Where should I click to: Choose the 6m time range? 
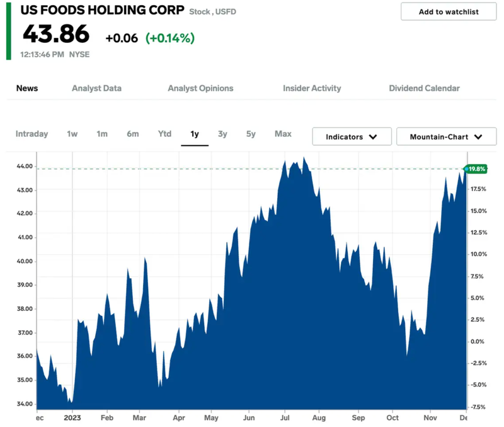point(133,134)
